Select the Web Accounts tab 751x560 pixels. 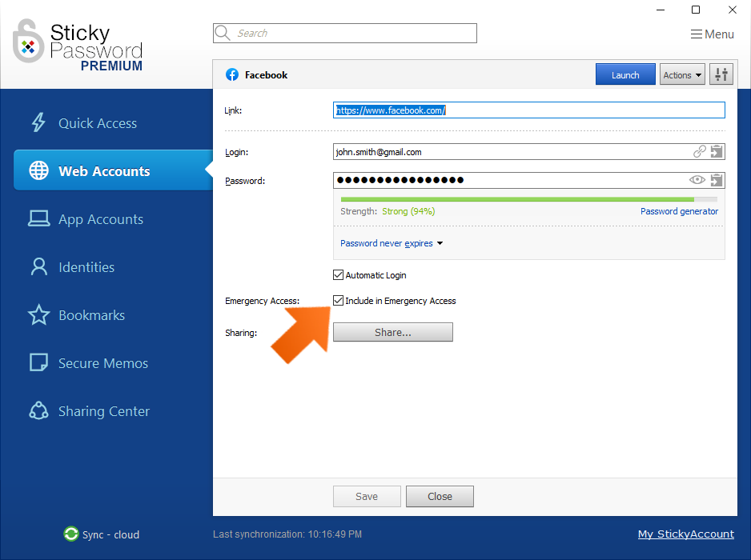113,170
